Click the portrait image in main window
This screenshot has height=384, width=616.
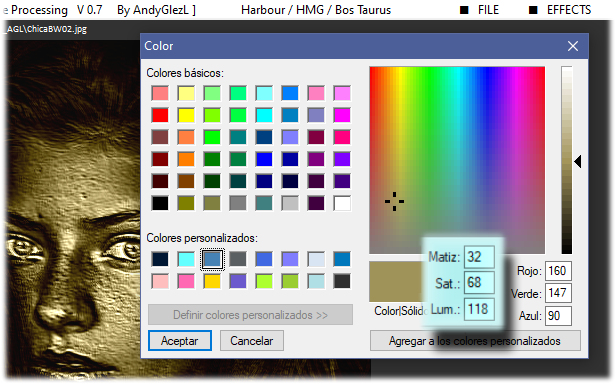point(73,208)
